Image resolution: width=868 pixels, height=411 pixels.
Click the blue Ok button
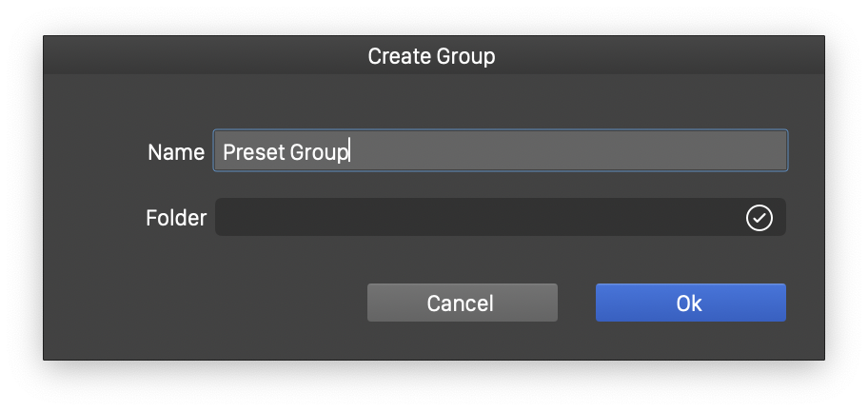click(690, 303)
